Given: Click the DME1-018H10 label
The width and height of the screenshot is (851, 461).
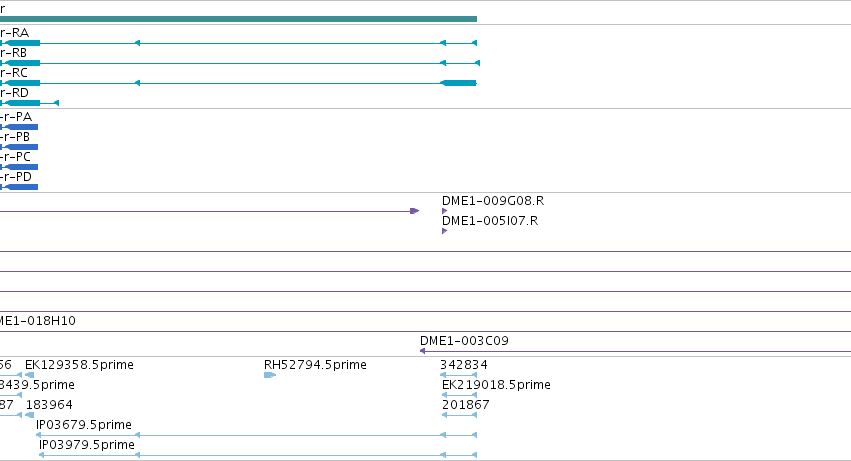Looking at the screenshot, I should click(x=37, y=321).
